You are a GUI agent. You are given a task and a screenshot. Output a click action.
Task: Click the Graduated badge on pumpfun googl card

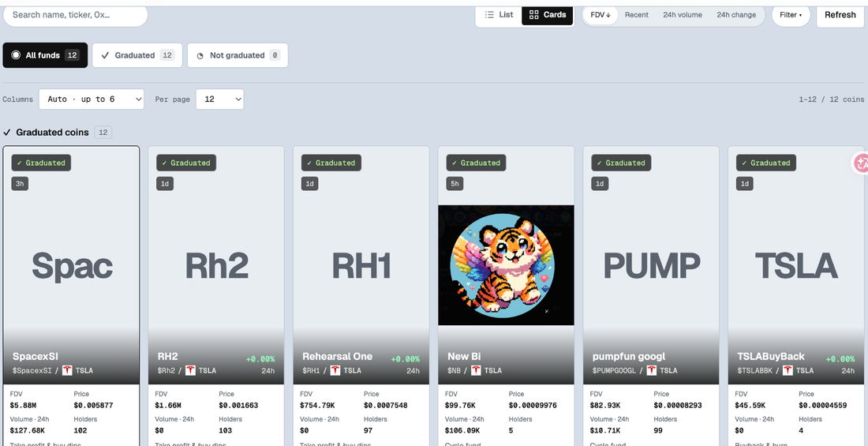pyautogui.click(x=622, y=163)
